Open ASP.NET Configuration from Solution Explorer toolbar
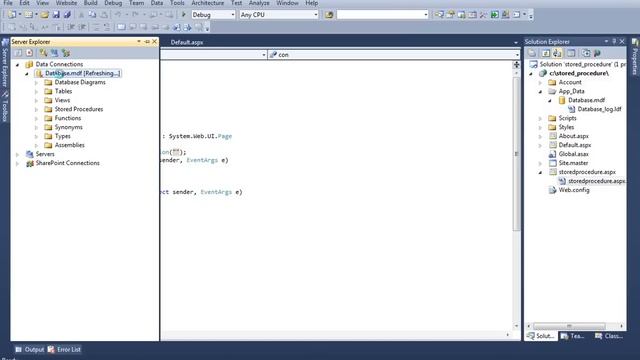640x360 pixels. coord(598,53)
